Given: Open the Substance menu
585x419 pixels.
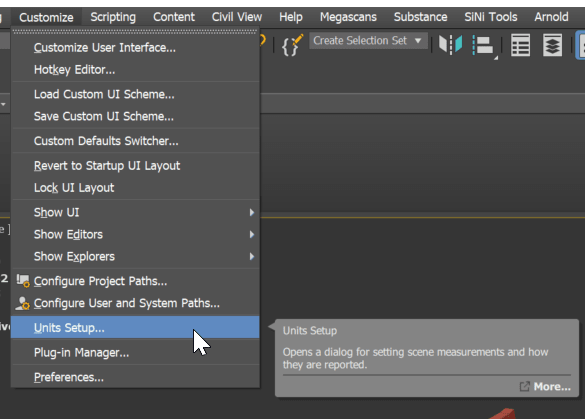Looking at the screenshot, I should pyautogui.click(x=420, y=17).
